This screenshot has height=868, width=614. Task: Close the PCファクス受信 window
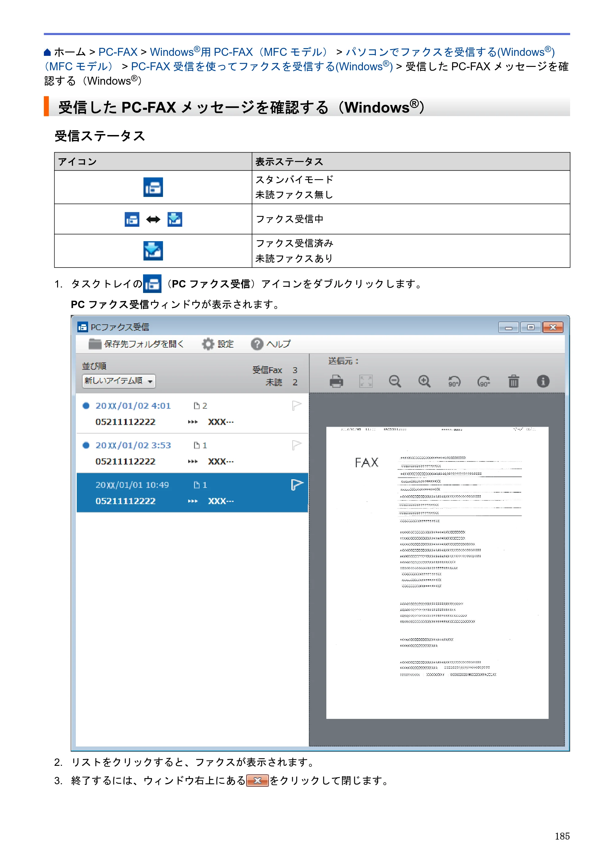point(553,327)
